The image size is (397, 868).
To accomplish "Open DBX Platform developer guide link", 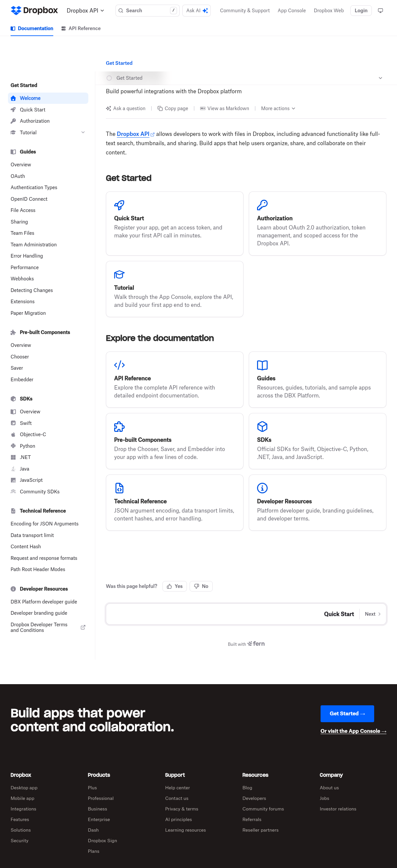I will click(44, 602).
